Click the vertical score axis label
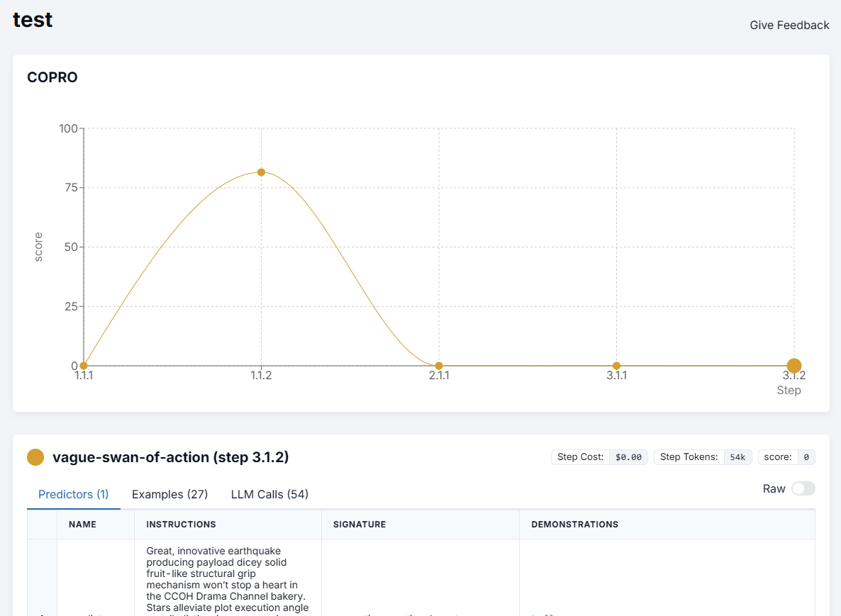Screen dimensions: 841x616 (38, 247)
